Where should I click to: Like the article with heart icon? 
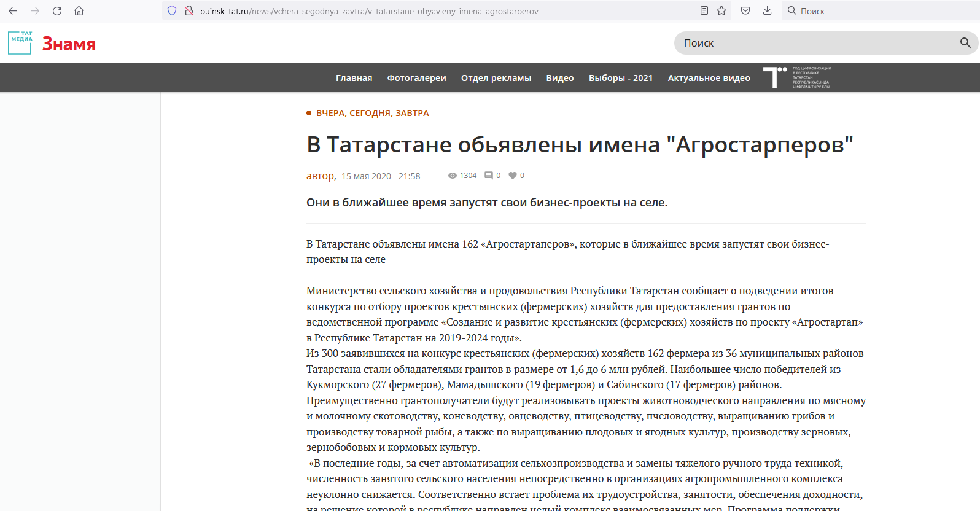513,176
